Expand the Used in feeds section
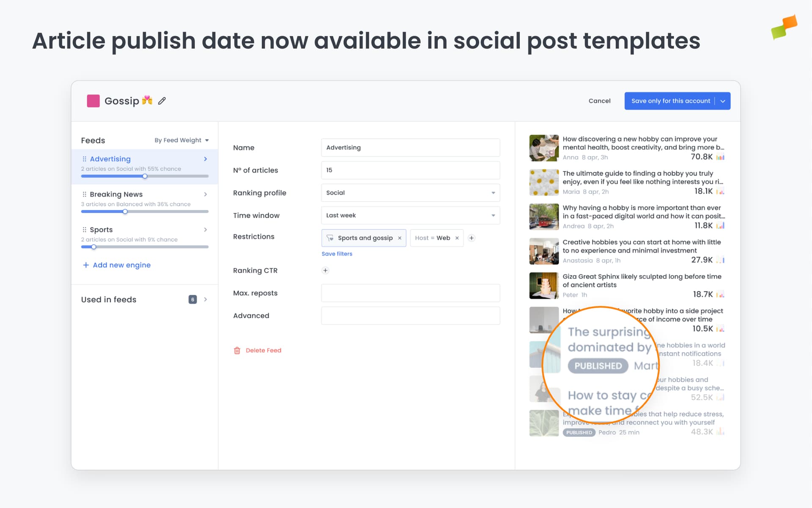Viewport: 812px width, 508px height. (206, 299)
